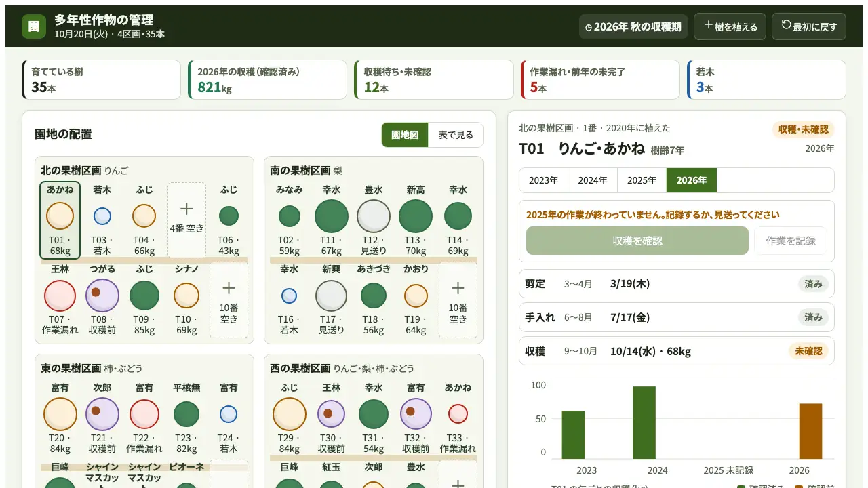The height and width of the screenshot is (488, 868).
Task: Select tree T21 次郎 in east plot
Action: [x=102, y=418]
